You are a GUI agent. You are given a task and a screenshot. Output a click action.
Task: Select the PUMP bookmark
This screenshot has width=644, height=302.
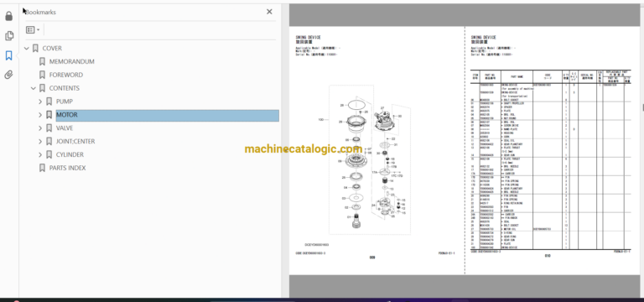click(x=64, y=102)
